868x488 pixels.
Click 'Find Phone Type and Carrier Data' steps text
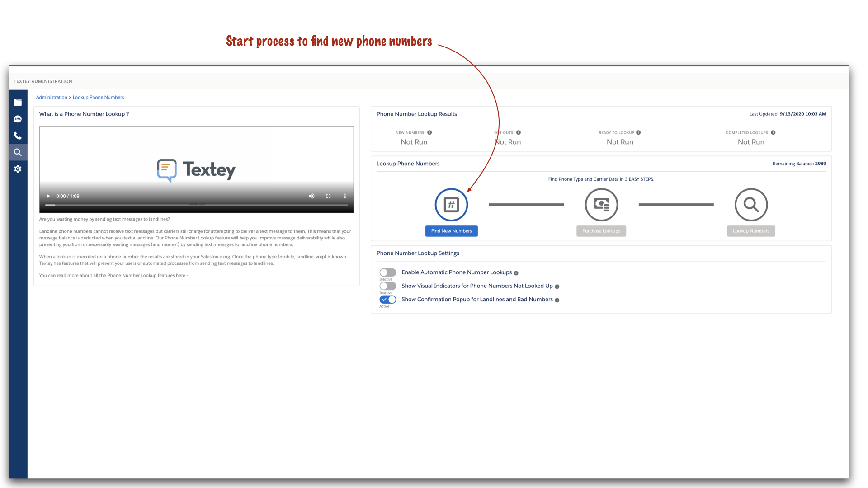pyautogui.click(x=601, y=179)
